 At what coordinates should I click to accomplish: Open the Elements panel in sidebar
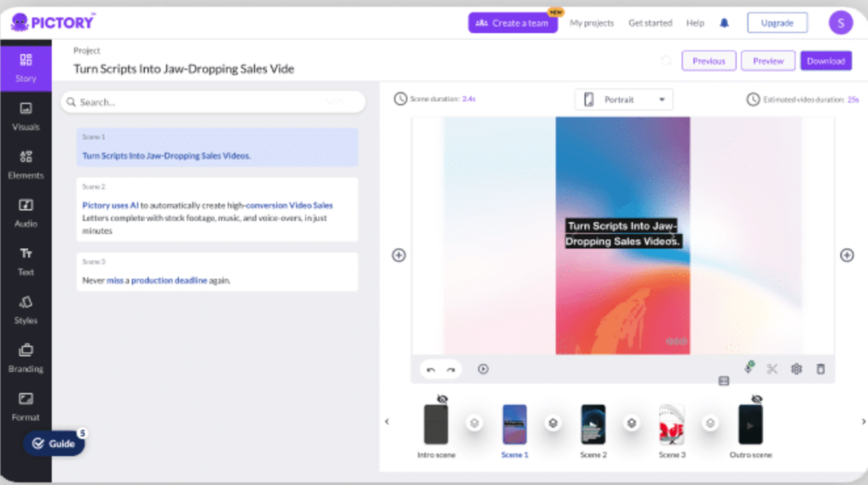point(25,164)
